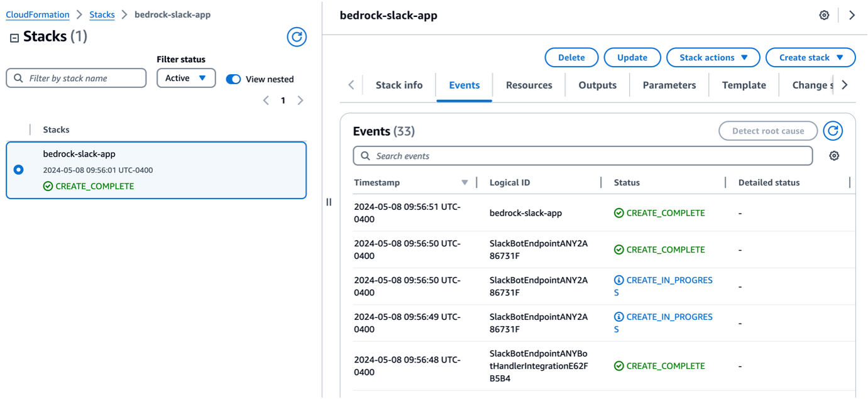
Task: Collapse the Stacks panel with the collapse icon
Action: pos(13,38)
